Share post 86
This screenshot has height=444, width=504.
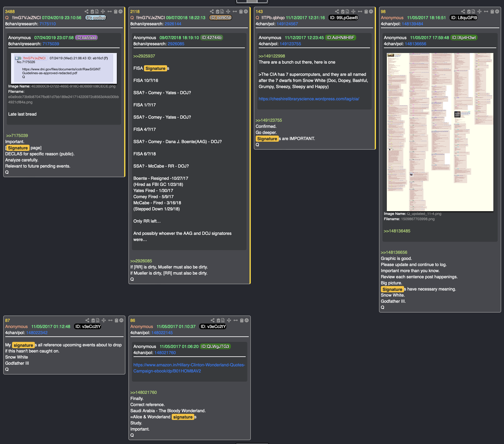(x=212, y=320)
